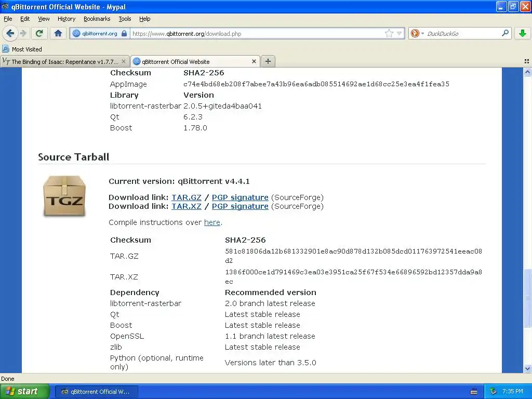Click the 7:35 PM taskbar clock
532x399 pixels.
[513, 392]
